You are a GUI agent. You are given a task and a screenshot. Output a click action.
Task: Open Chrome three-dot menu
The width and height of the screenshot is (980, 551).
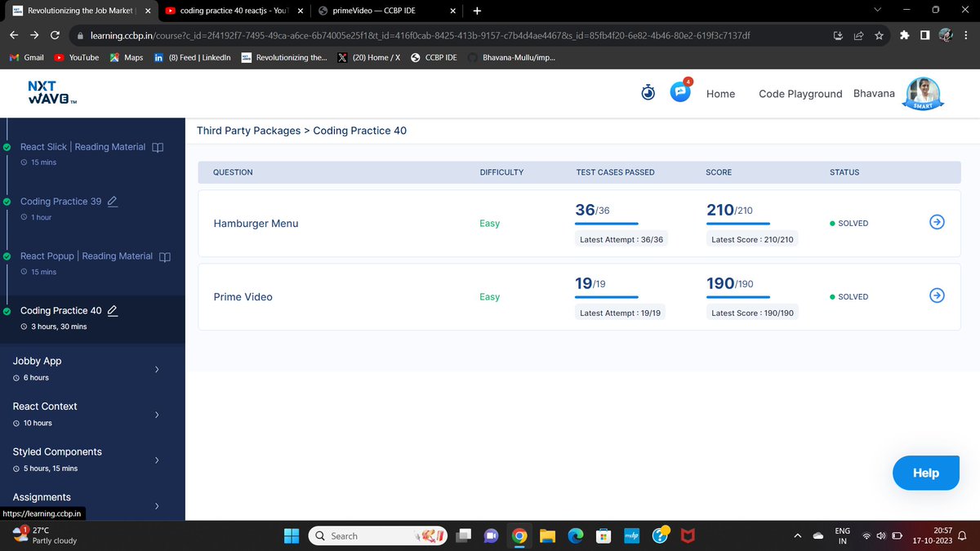point(965,36)
